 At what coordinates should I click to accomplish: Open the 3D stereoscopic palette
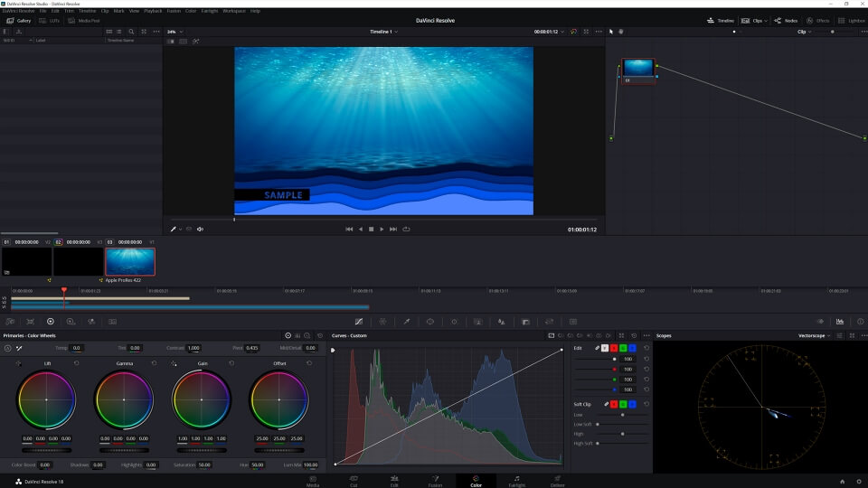(x=573, y=322)
